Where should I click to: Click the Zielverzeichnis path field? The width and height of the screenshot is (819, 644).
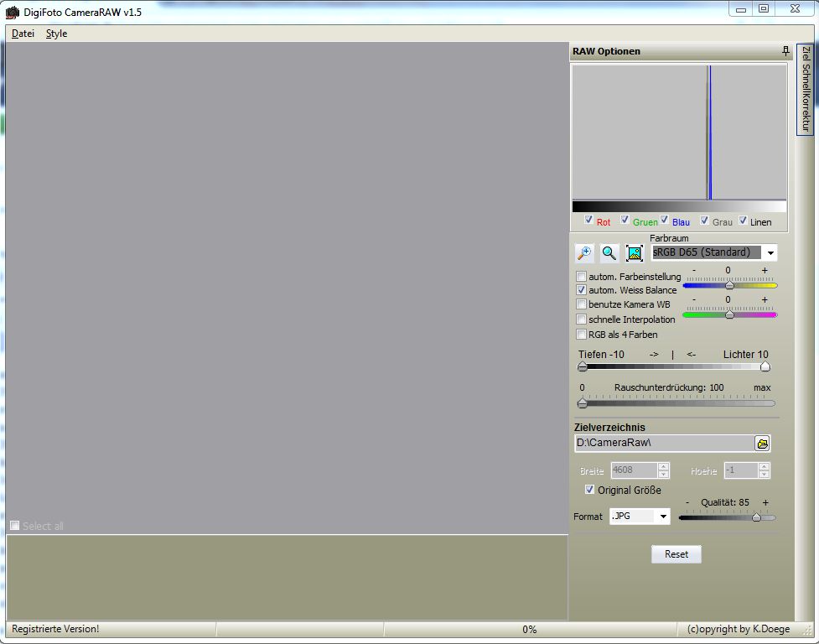tap(664, 443)
